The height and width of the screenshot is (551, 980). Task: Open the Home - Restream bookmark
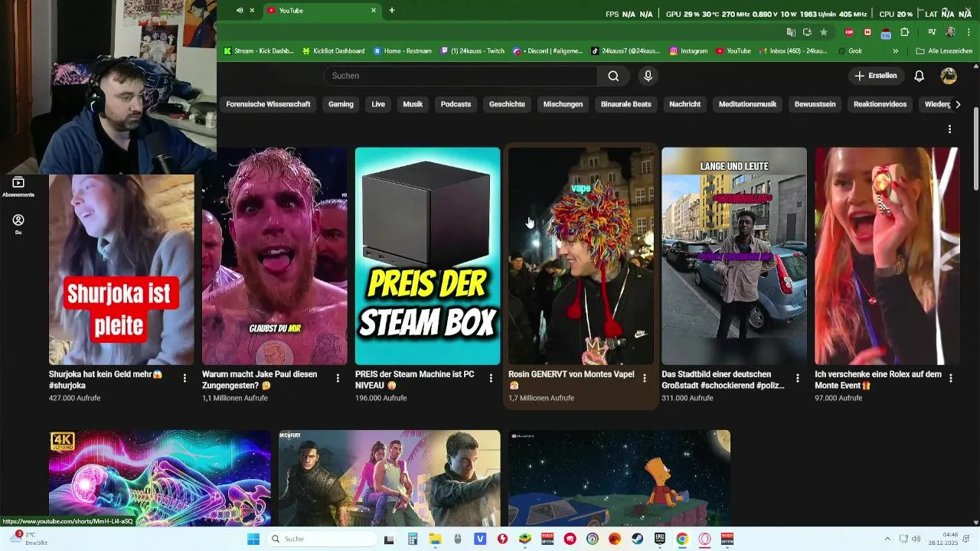tap(402, 51)
